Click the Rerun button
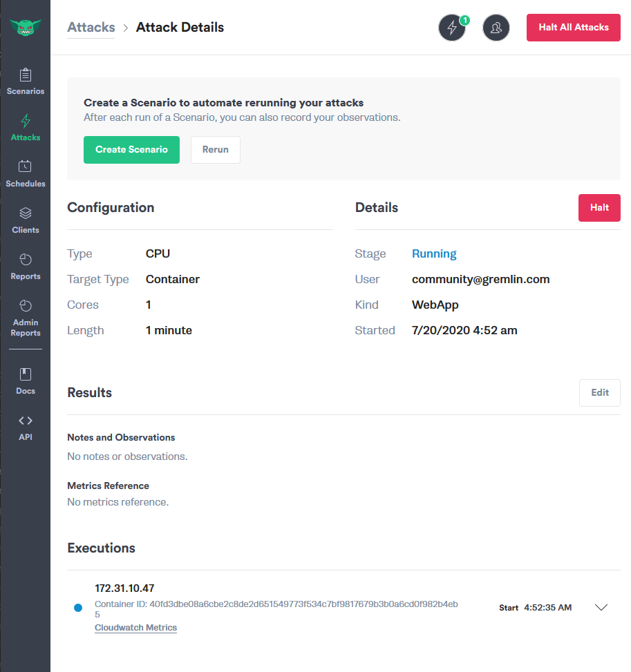Screen dimensions: 631x672 point(216,150)
